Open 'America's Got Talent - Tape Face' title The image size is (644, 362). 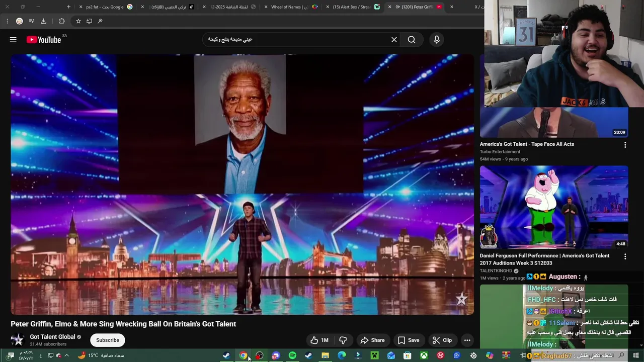(x=527, y=144)
